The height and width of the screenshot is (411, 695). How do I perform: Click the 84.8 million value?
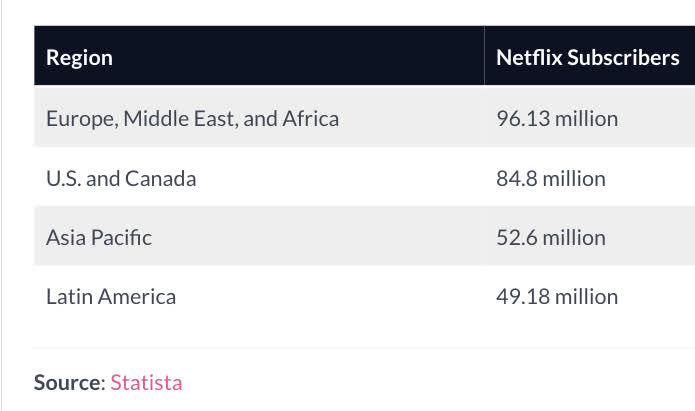point(551,179)
